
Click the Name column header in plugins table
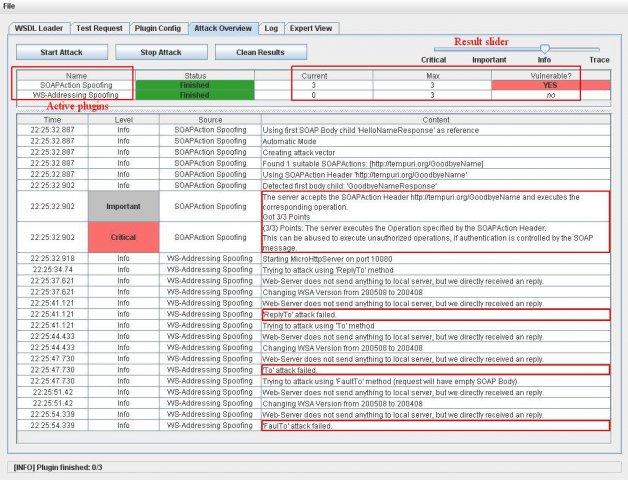pyautogui.click(x=76, y=75)
